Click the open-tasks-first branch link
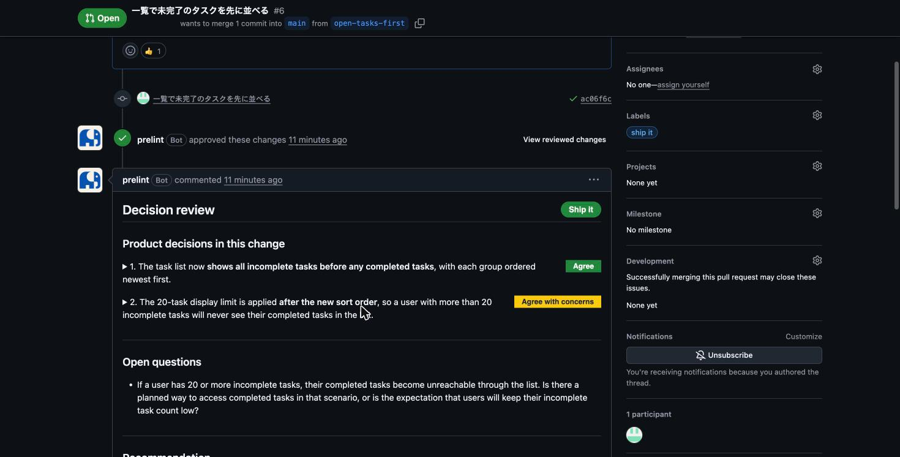 (370, 24)
